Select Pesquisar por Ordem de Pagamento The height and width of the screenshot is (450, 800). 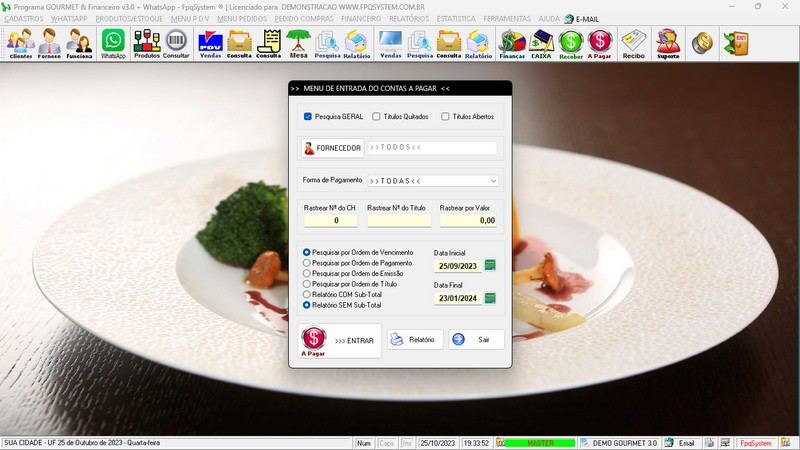click(307, 263)
